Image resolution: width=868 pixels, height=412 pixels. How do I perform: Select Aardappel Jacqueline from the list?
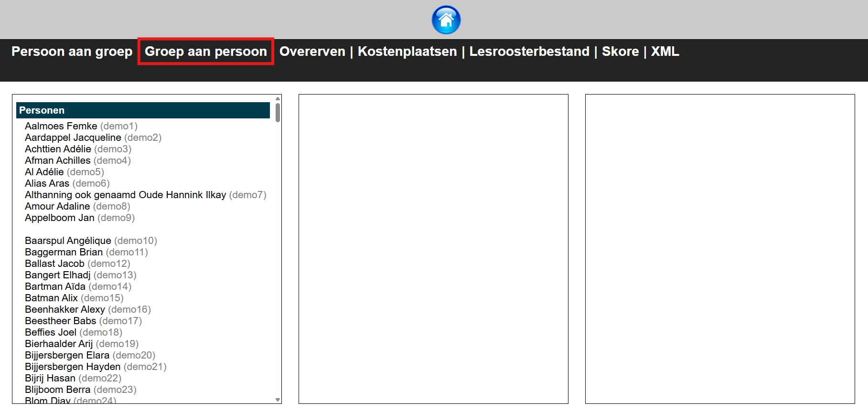point(93,137)
